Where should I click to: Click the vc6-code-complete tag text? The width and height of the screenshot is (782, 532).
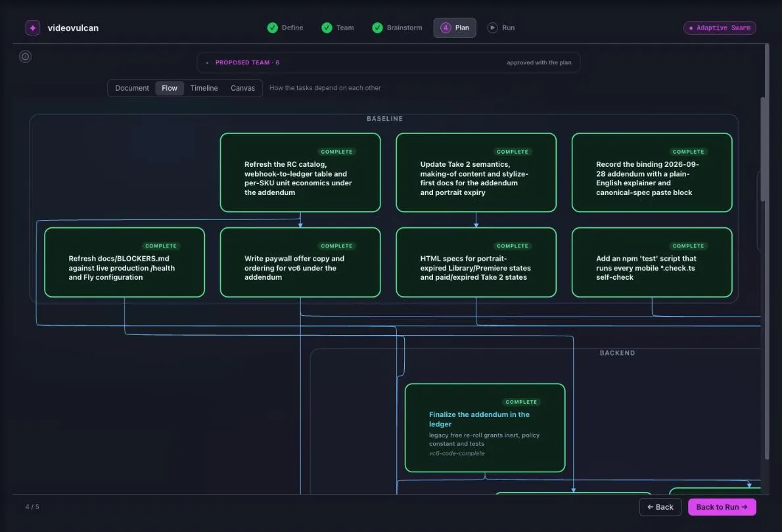[x=457, y=453]
